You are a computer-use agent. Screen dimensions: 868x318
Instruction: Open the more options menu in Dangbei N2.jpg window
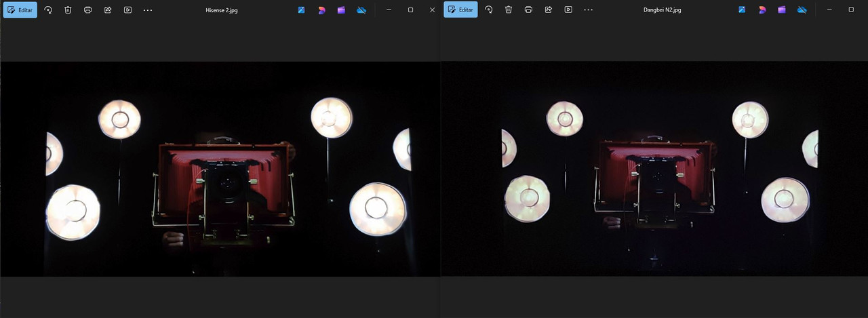pos(589,10)
